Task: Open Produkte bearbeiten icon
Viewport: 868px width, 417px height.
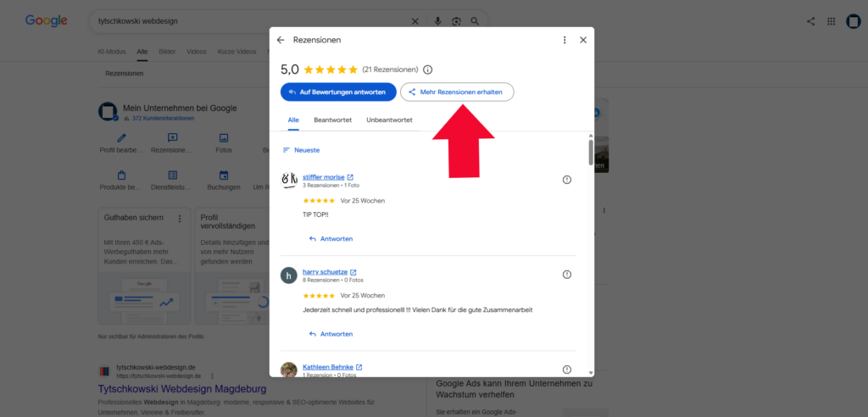Action: pyautogui.click(x=121, y=175)
